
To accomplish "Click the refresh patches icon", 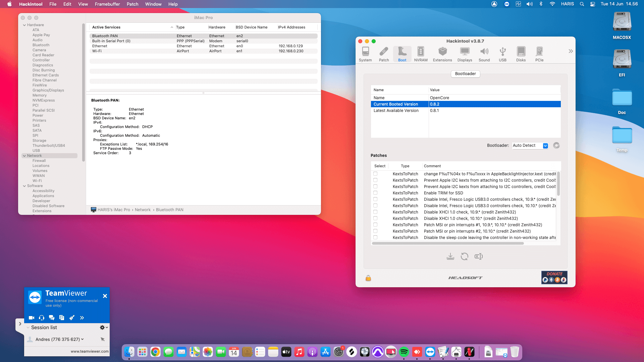I will (x=465, y=256).
